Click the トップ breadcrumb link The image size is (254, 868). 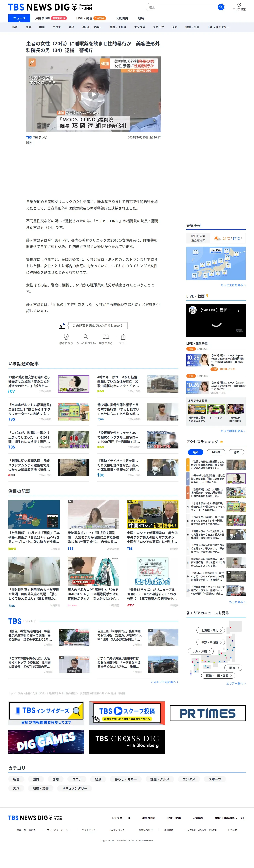click(x=12, y=693)
